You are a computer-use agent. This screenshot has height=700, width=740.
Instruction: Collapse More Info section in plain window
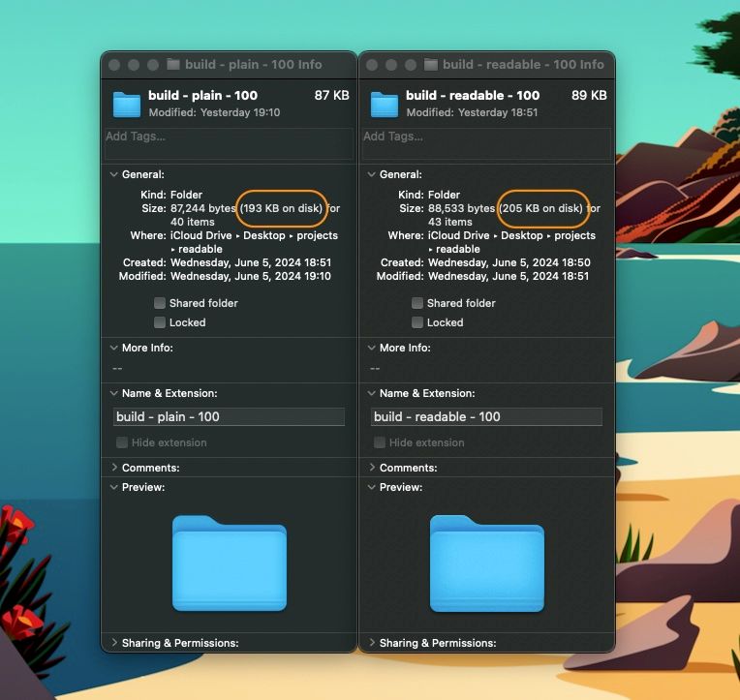[x=113, y=348]
